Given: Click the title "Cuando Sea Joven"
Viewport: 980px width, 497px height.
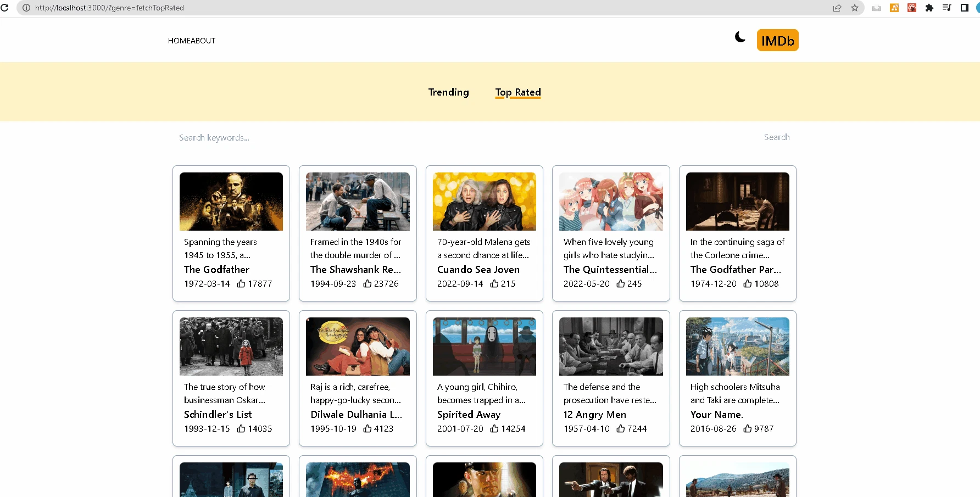Looking at the screenshot, I should coord(478,270).
